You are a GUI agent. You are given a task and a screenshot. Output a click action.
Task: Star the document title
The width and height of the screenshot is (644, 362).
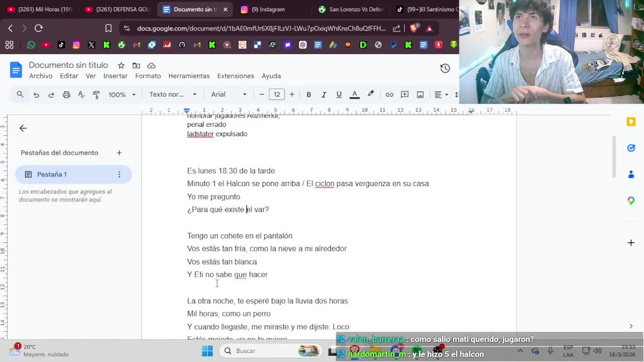pyautogui.click(x=121, y=65)
